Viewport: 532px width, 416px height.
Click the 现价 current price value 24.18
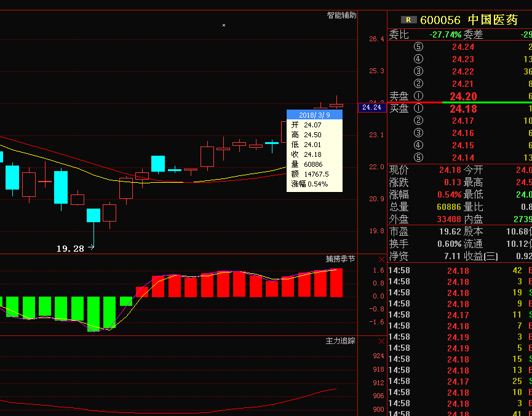coord(450,170)
